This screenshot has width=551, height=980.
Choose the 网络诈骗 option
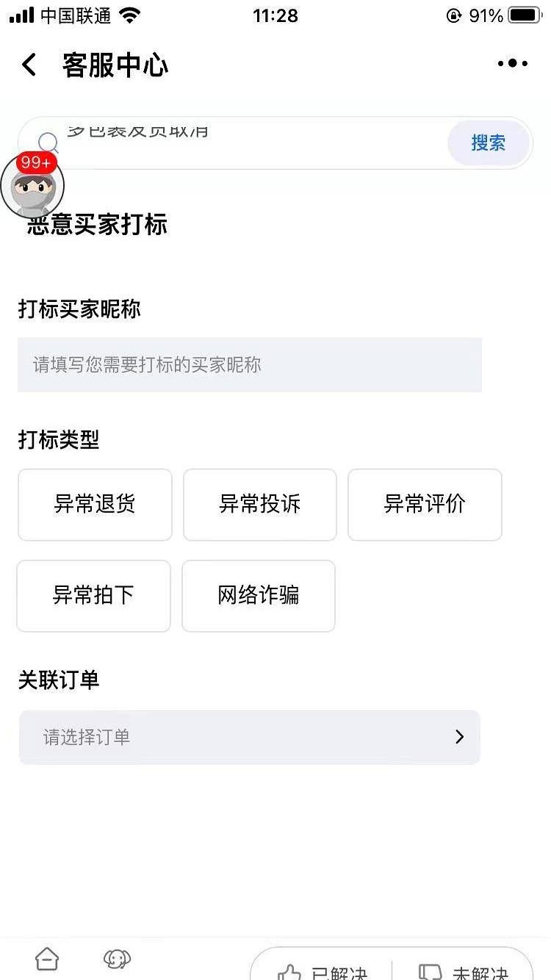point(259,596)
